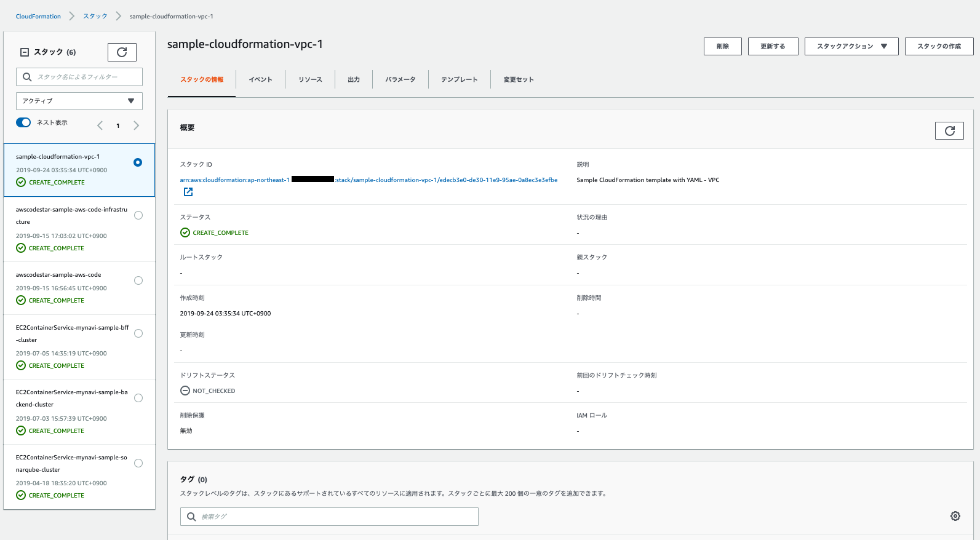Image resolution: width=980 pixels, height=540 pixels.
Task: Focus the stack name filter field
Action: [x=79, y=77]
